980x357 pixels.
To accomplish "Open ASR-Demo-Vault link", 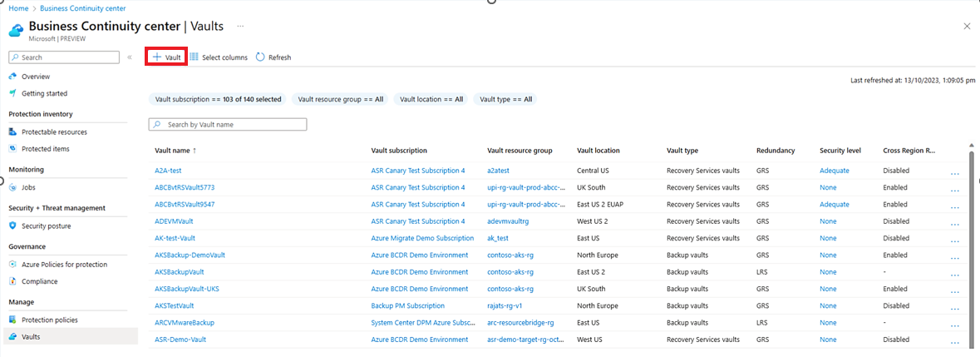I will pyautogui.click(x=180, y=340).
